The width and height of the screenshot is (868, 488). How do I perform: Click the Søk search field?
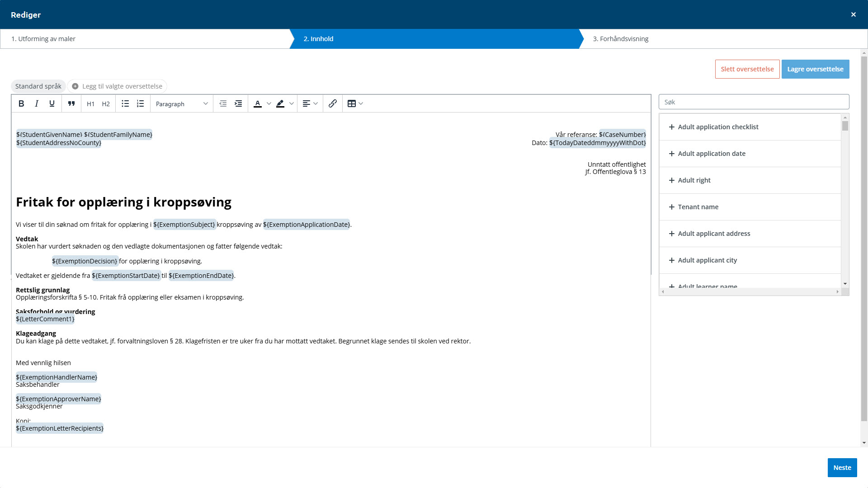[x=754, y=102]
